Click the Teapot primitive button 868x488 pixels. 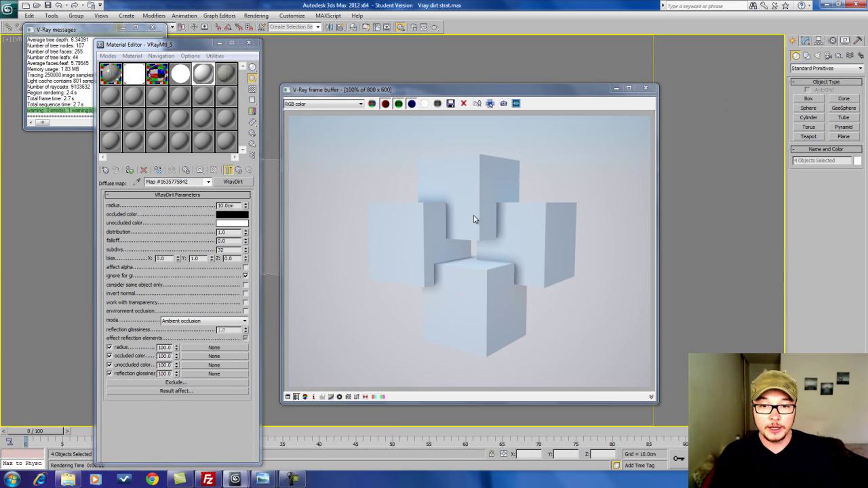click(808, 137)
